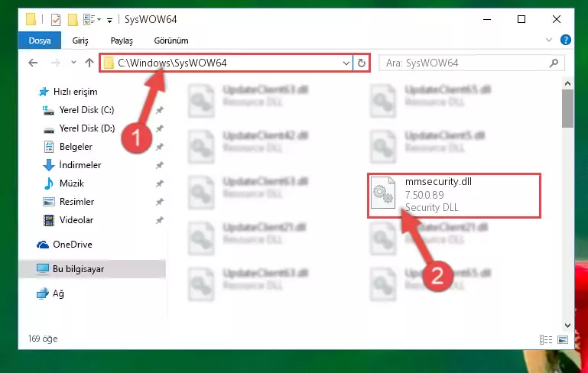Viewport: 588px width, 373px height.
Task: Open the address bar history dropdown
Action: coord(346,63)
